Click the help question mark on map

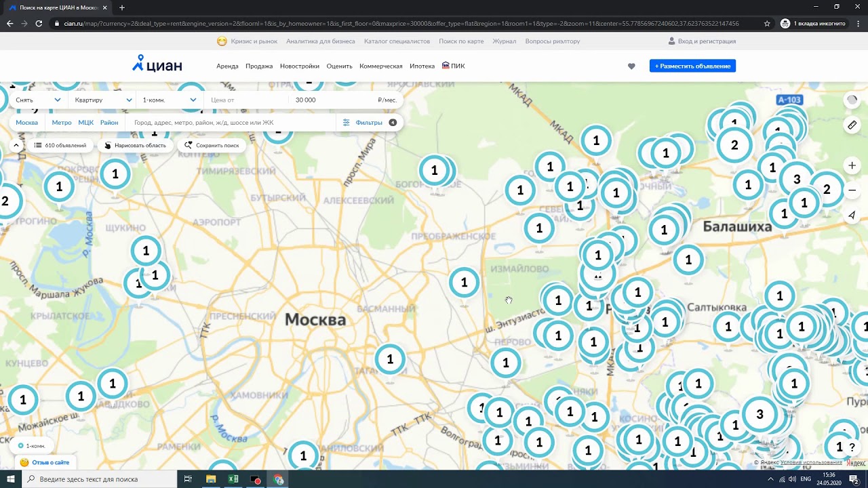pyautogui.click(x=852, y=448)
